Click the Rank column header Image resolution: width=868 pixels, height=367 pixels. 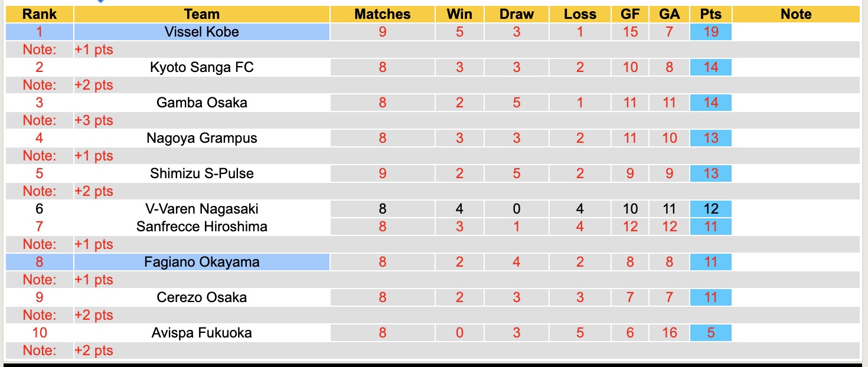tap(39, 14)
